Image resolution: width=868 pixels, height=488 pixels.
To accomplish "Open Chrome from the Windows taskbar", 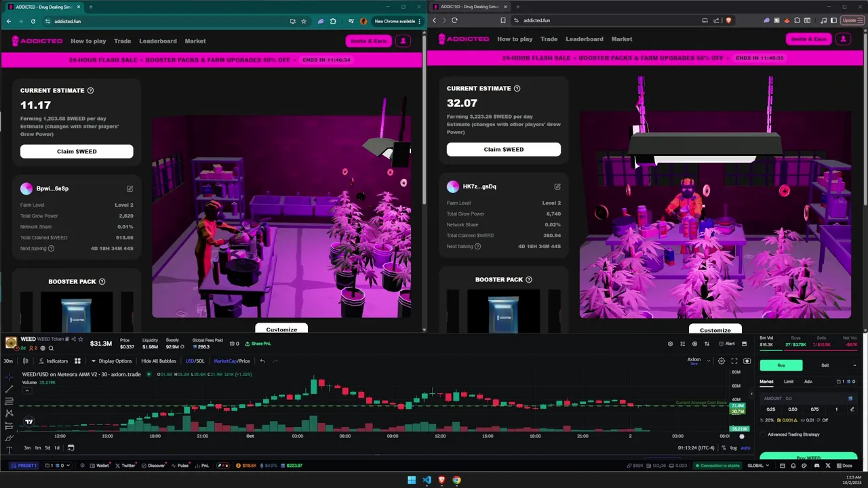I will pyautogui.click(x=456, y=480).
